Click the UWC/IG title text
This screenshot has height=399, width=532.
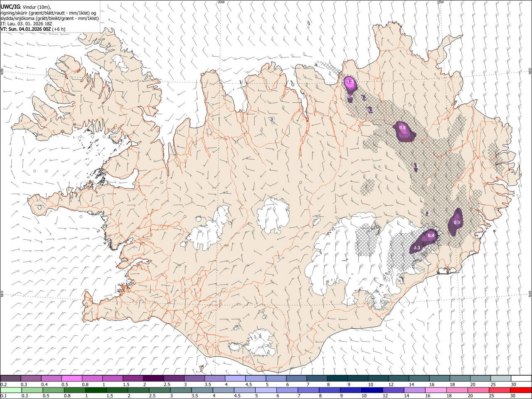click(10, 7)
